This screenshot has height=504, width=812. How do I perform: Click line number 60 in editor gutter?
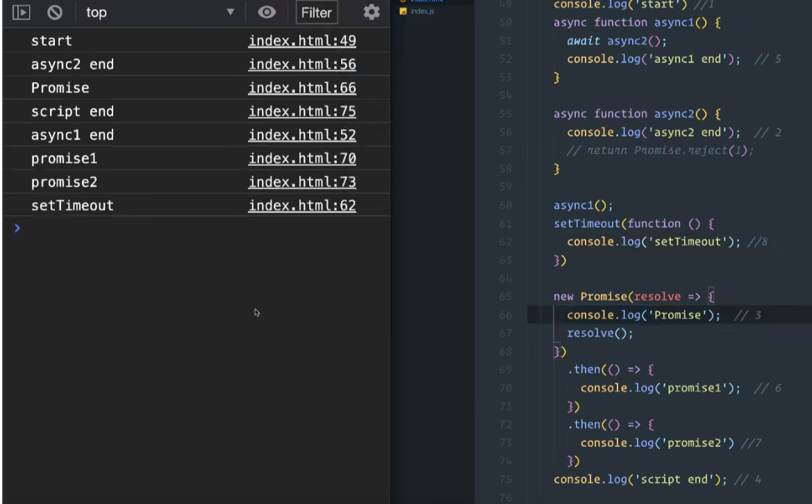tap(506, 205)
